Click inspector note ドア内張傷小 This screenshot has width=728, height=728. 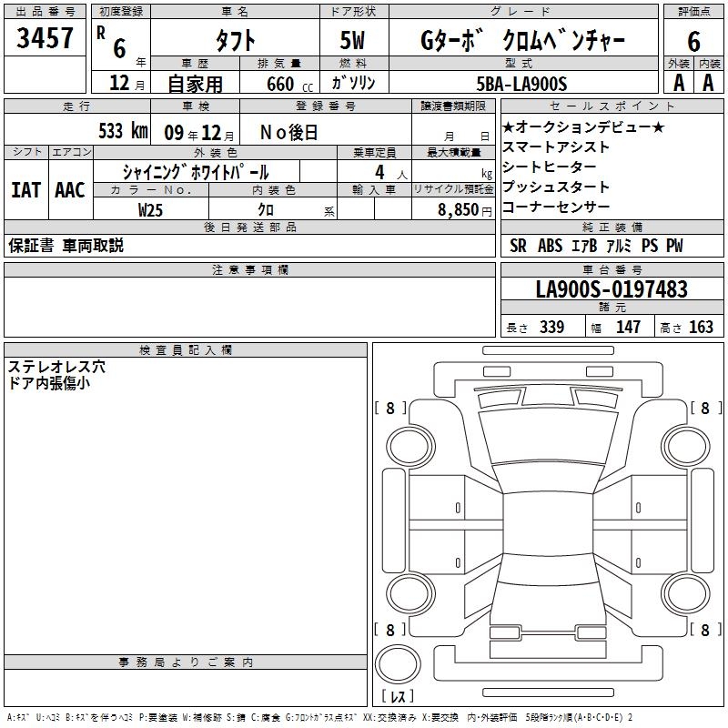[x=49, y=383]
